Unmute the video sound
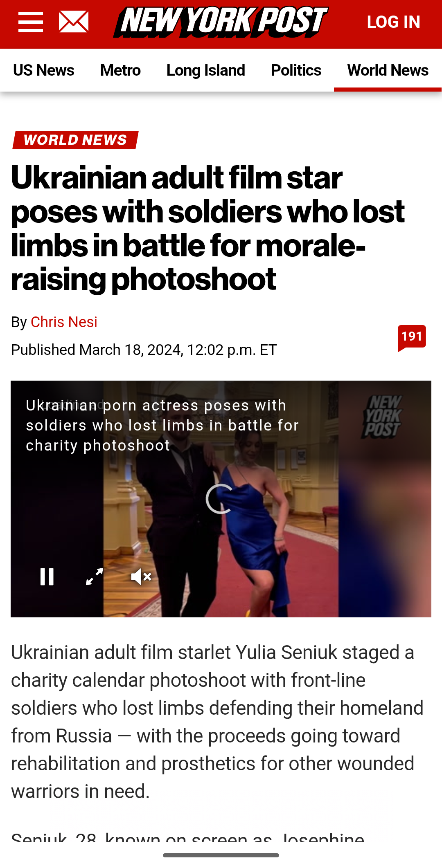This screenshot has height=868, width=442. [141, 577]
